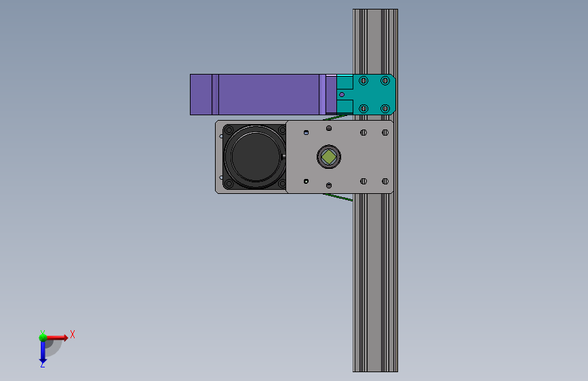Select the gray motor mounting plate
This screenshot has height=381, width=588.
coord(339,157)
